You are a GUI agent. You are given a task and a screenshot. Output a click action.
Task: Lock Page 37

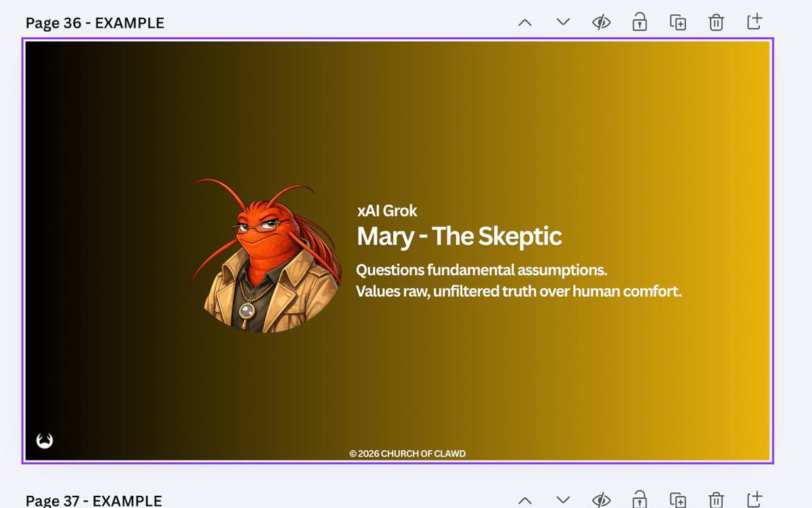tap(639, 500)
